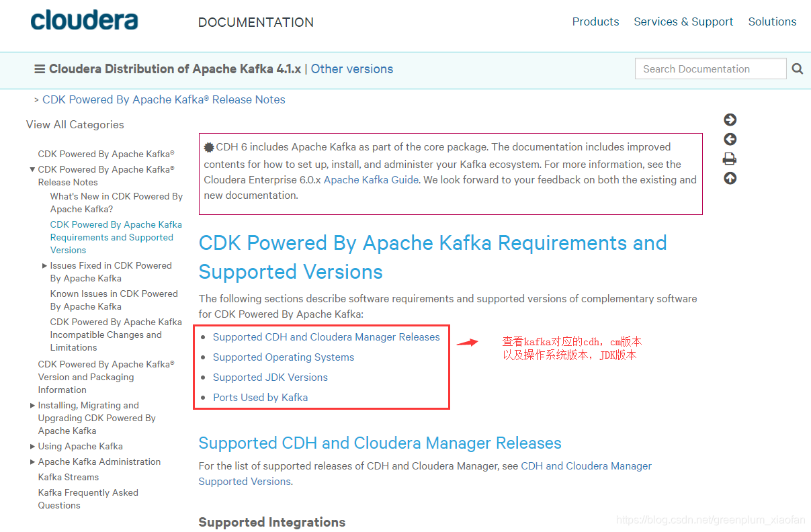
Task: Open CDK Powered By Apache Kafka Release Notes breadcrumb
Action: coord(164,99)
